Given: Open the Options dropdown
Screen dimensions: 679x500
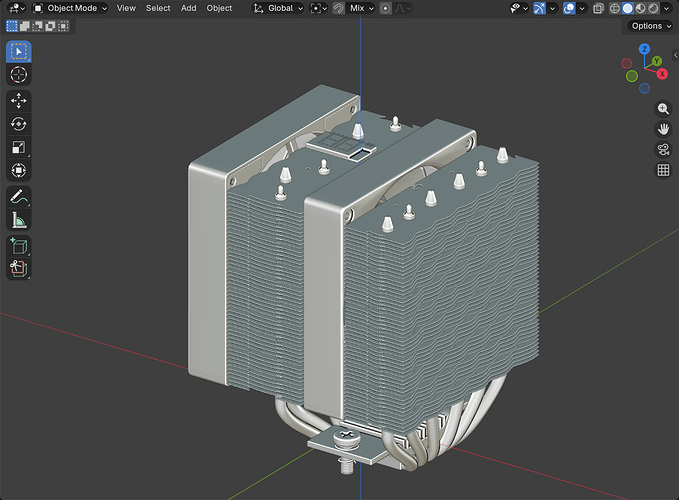Looking at the screenshot, I should click(x=651, y=26).
